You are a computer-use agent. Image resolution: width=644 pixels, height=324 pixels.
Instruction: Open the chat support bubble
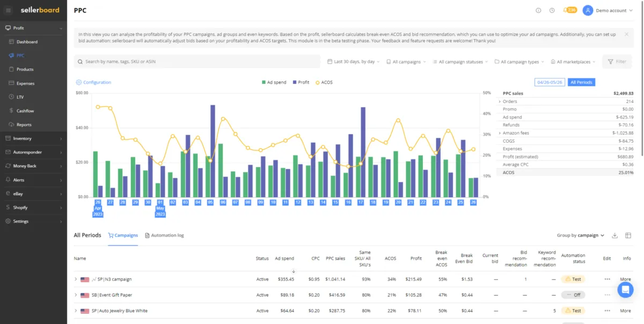pyautogui.click(x=625, y=290)
